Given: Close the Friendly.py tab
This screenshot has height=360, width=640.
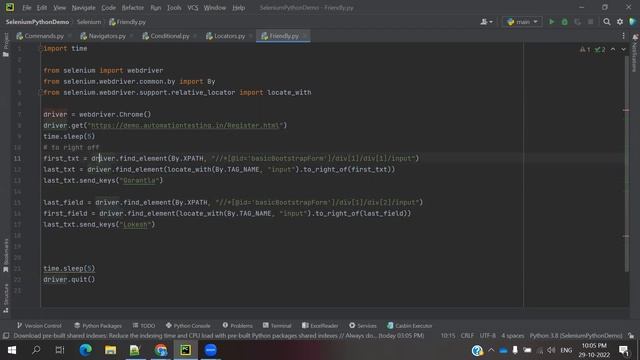Looking at the screenshot, I should (305, 36).
